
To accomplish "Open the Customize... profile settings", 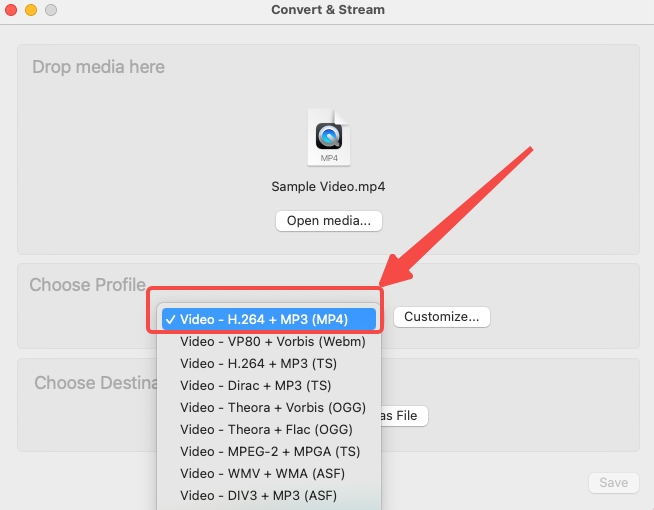I will [441, 317].
